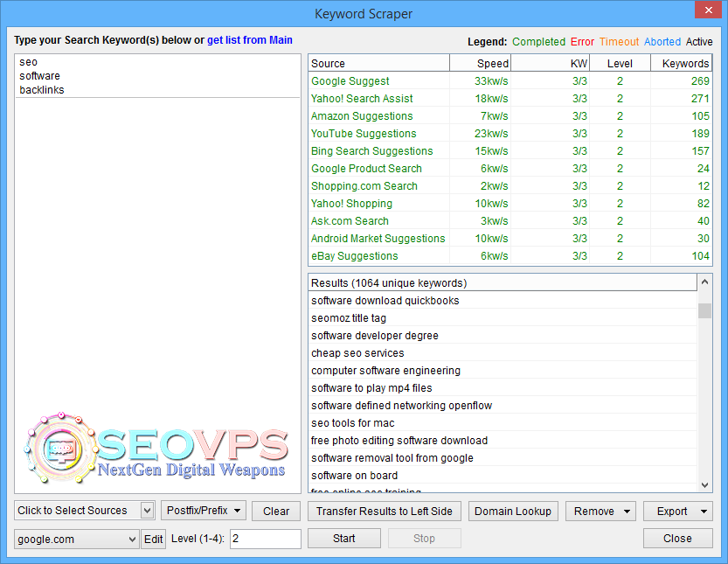Click the Edit button beside google.com

153,539
